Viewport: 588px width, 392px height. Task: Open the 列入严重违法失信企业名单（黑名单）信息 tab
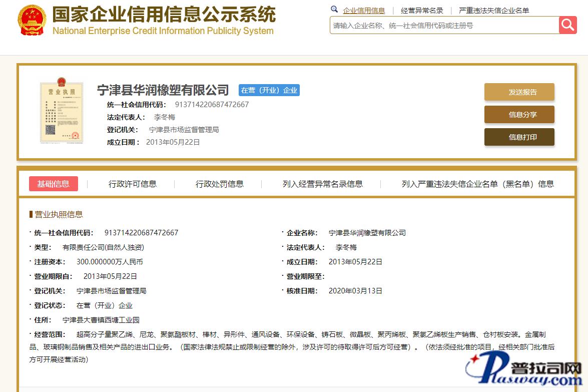[x=477, y=184]
